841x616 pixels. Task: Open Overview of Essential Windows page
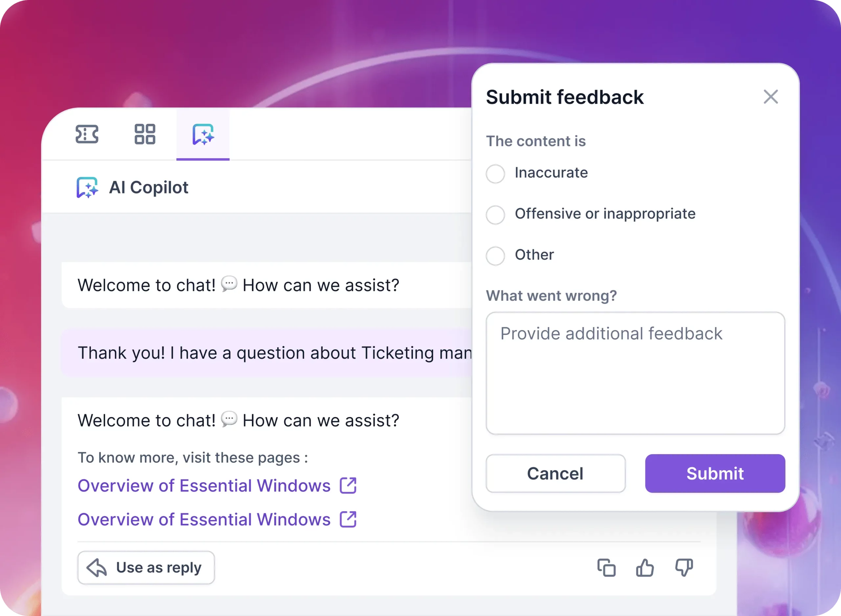tap(204, 486)
